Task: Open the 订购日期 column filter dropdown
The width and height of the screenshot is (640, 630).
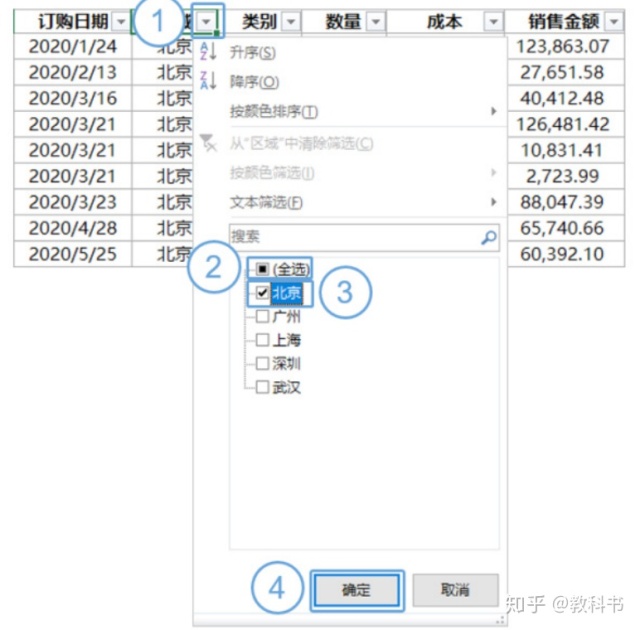Action: [x=121, y=21]
